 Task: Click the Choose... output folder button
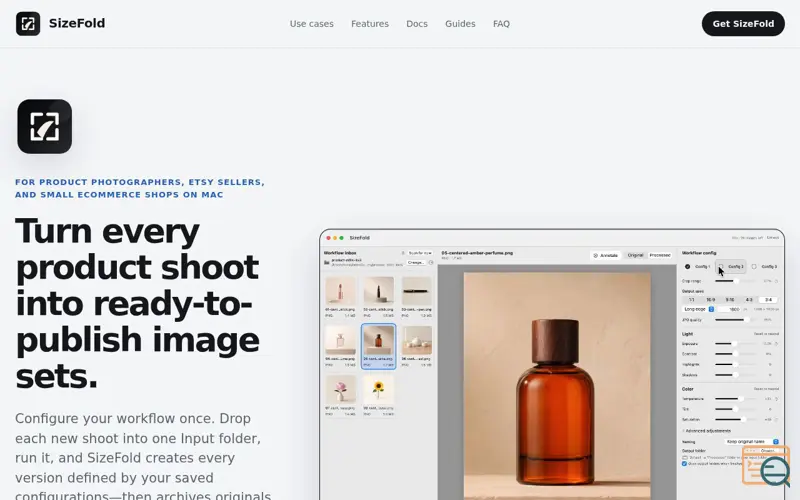point(768,451)
